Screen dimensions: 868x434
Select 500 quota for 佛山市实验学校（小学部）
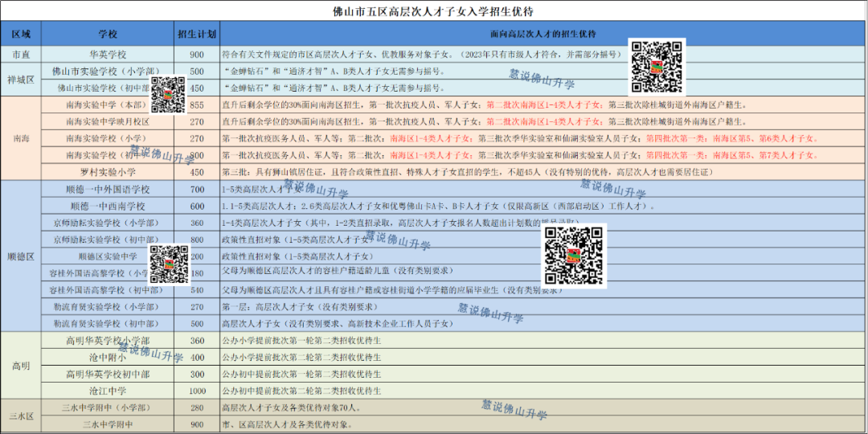coord(197,71)
